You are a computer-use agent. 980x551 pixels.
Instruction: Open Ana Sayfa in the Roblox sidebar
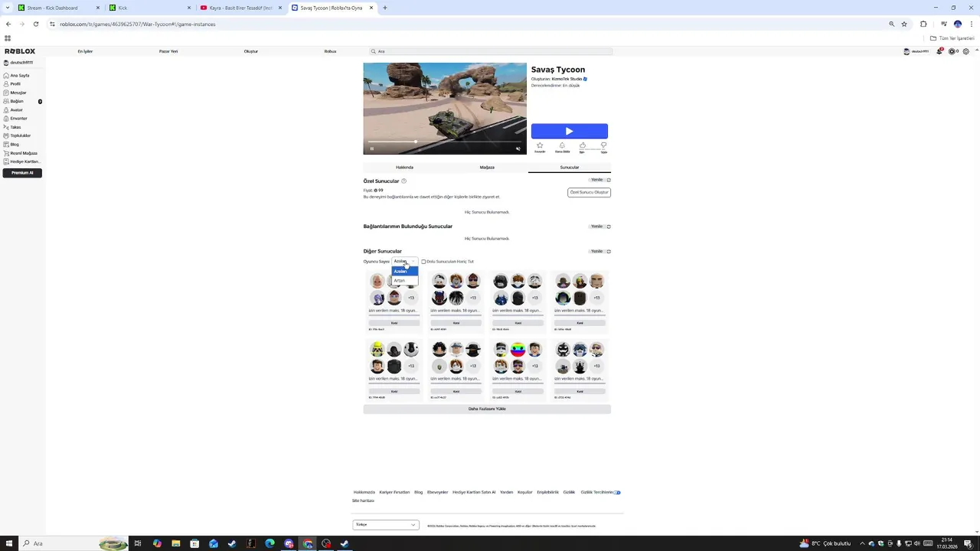click(x=17, y=76)
